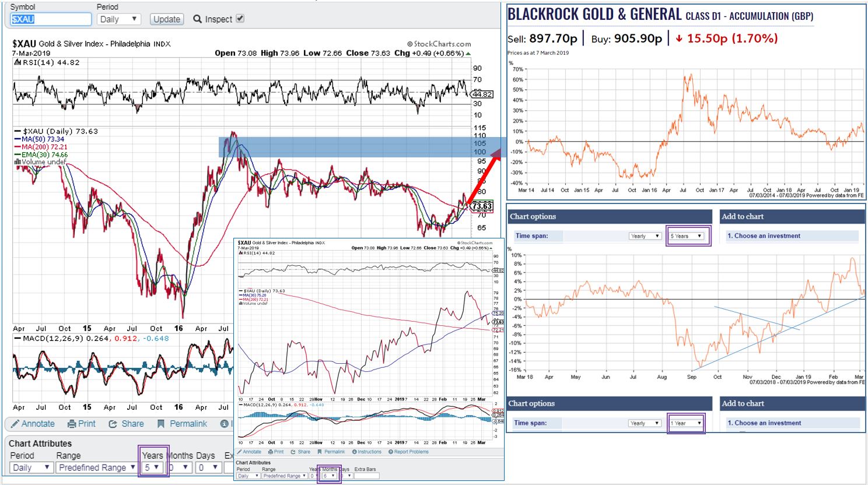Open the BlackRock 5 Years time span dropdown
868x485 pixels.
pyautogui.click(x=687, y=236)
